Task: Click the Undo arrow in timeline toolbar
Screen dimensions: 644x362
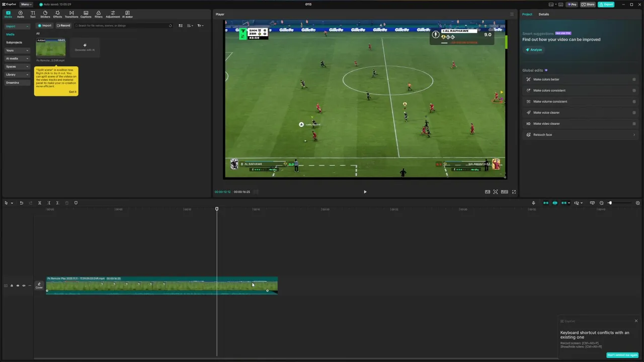Action: tap(22, 203)
